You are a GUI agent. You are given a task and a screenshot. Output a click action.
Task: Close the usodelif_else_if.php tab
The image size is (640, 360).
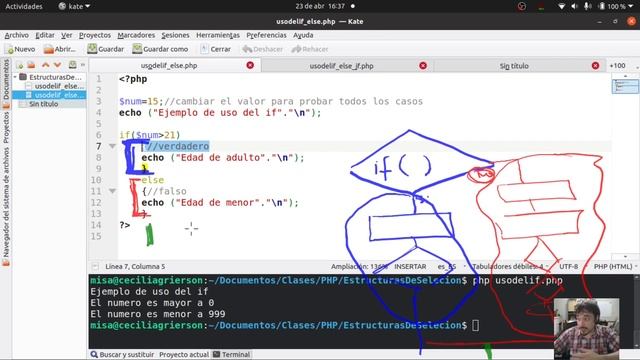423,66
